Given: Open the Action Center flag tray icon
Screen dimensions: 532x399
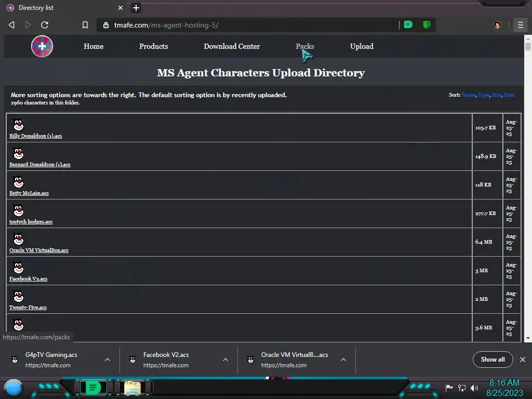Looking at the screenshot, I should [x=449, y=388].
